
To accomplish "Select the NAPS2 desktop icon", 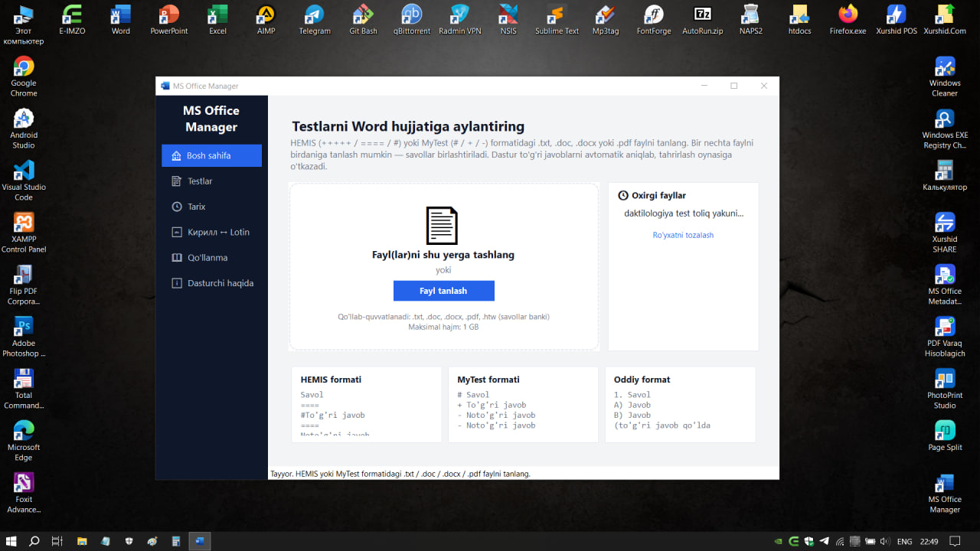I will tap(751, 21).
